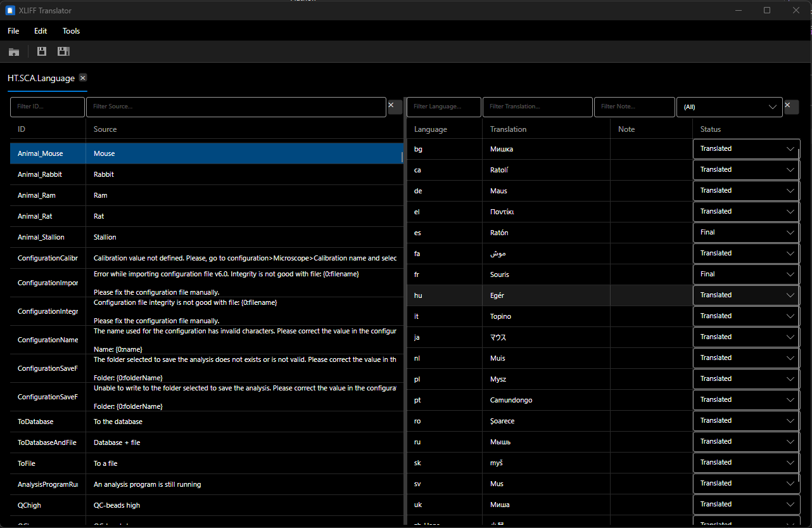This screenshot has height=528, width=812.
Task: Open the (All) status filter dropdown
Action: [729, 107]
